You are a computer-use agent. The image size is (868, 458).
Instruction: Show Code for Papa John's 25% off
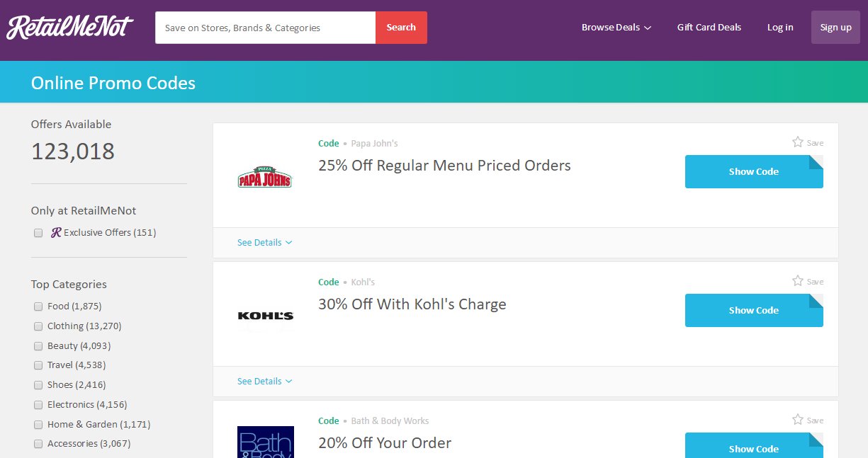click(753, 172)
